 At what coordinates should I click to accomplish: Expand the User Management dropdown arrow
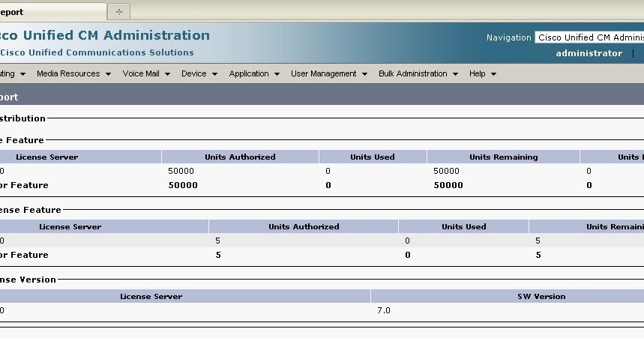point(364,74)
